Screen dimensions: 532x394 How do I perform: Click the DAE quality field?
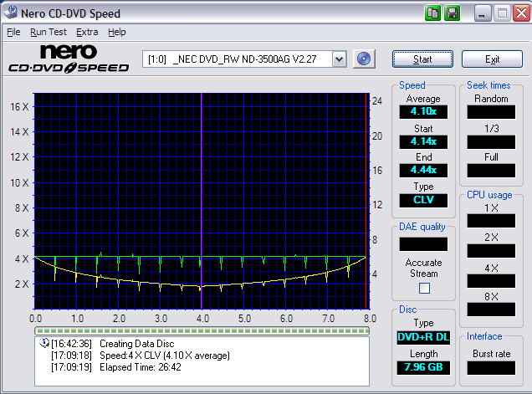click(x=423, y=244)
